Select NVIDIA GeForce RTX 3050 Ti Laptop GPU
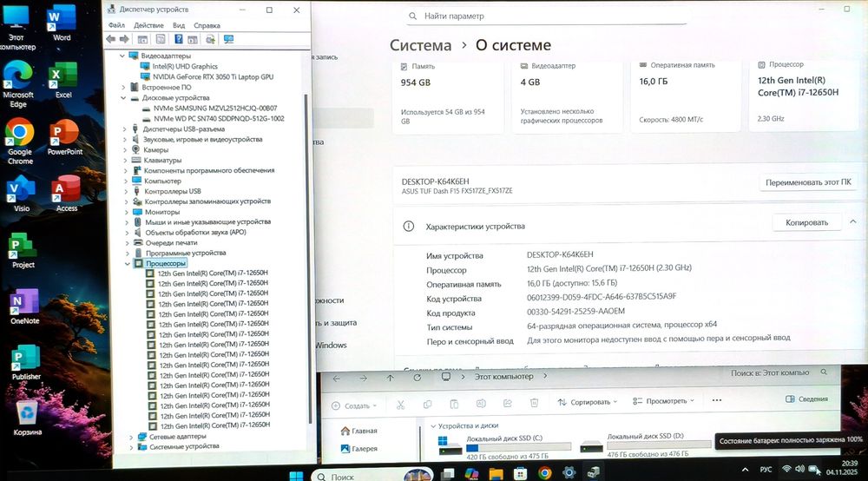 pos(214,77)
